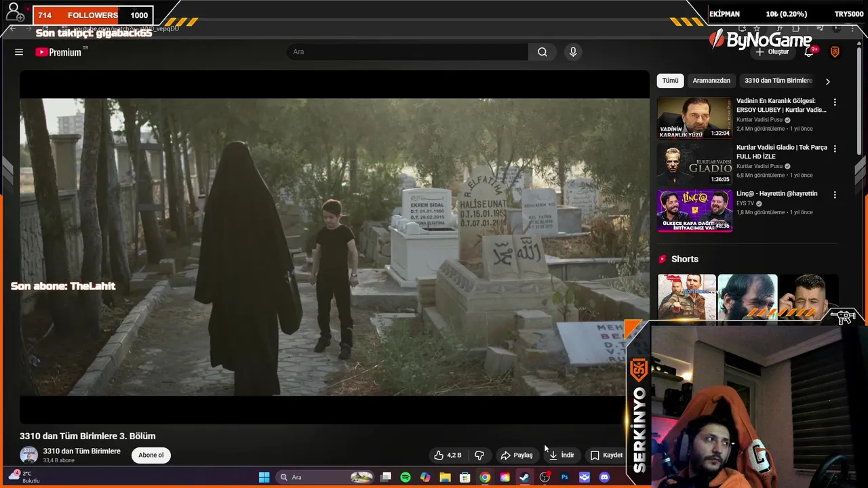868x488 pixels.
Task: Open Copilot from the taskbar
Action: coord(425,477)
